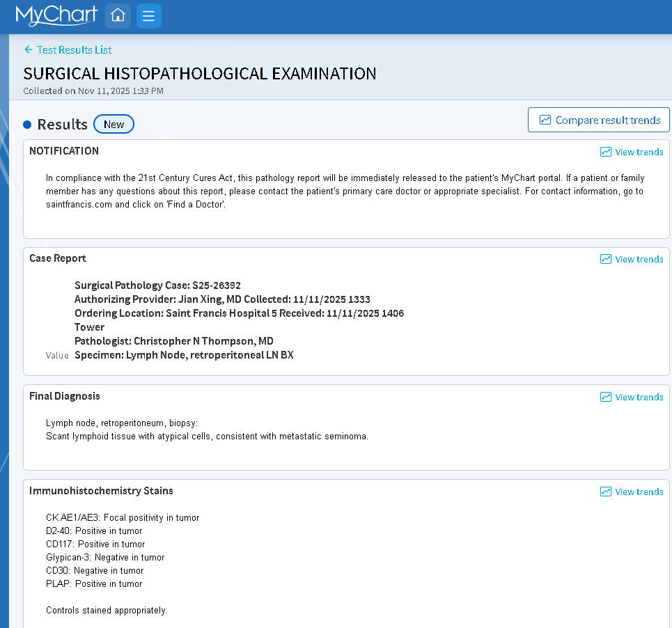The width and height of the screenshot is (672, 628).
Task: Open the hamburger menu button
Action: pos(149,16)
